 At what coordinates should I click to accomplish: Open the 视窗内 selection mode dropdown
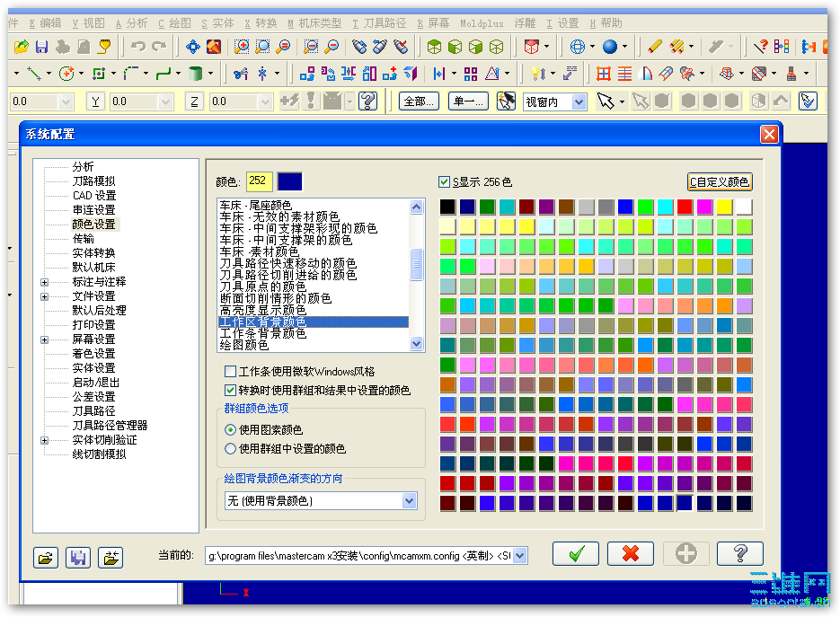pos(579,101)
